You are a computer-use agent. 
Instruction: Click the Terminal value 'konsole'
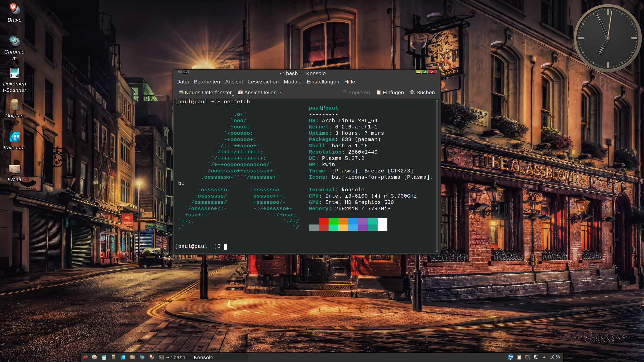click(353, 190)
